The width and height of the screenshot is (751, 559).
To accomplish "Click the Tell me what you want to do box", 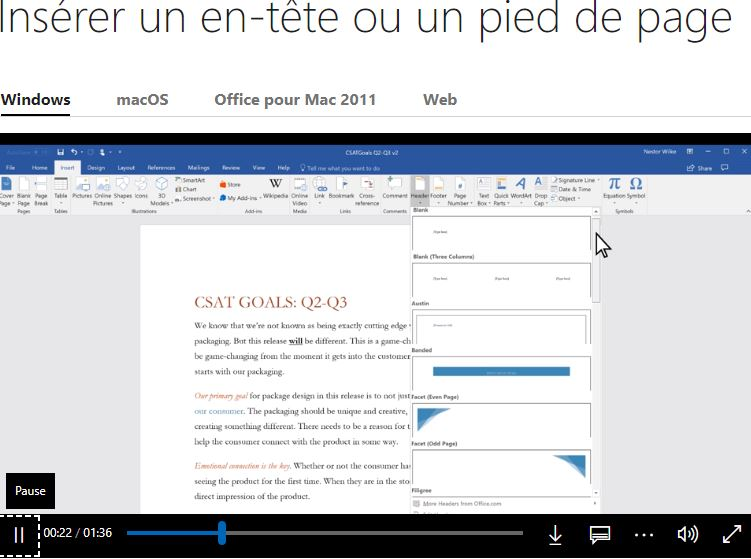I will coord(340,168).
